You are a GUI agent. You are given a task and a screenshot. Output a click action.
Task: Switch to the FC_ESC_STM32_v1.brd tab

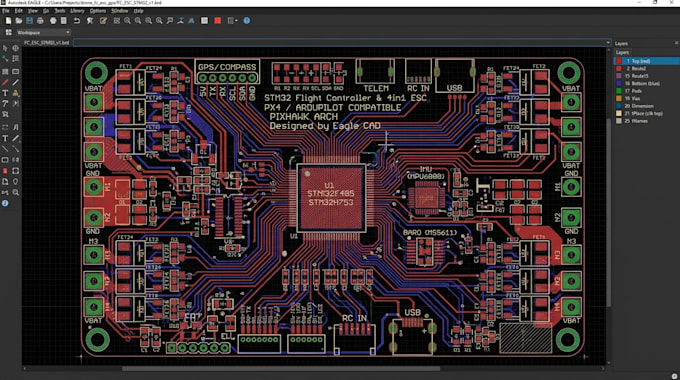(x=46, y=43)
